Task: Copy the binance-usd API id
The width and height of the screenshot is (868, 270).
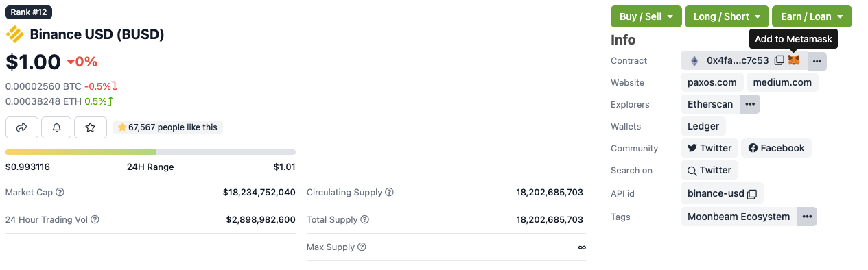Action: pos(752,194)
